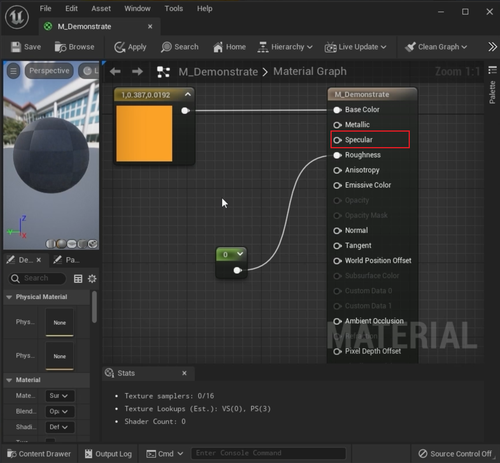This screenshot has height=463, width=500.
Task: Switch preview mesh to sphere
Action: 61,244
